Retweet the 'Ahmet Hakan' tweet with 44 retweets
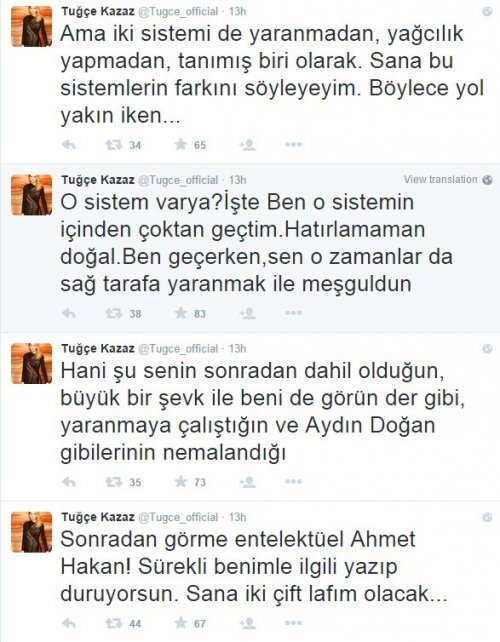Viewport: 500px width, 642px height. tap(113, 624)
